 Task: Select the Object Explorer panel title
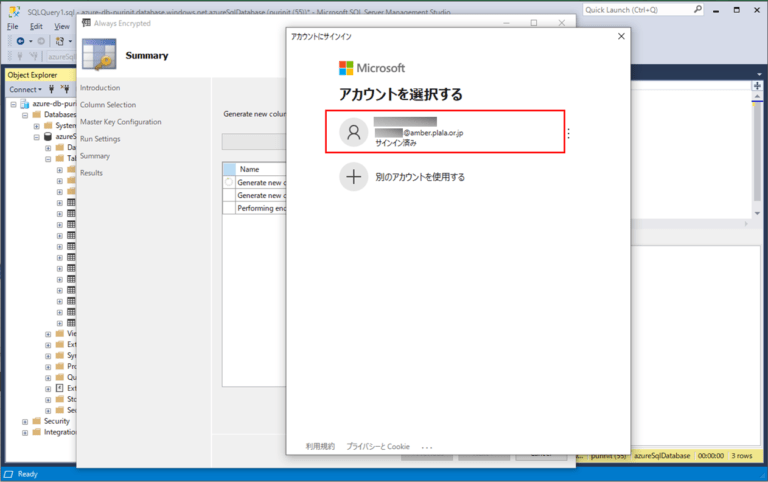(x=32, y=75)
